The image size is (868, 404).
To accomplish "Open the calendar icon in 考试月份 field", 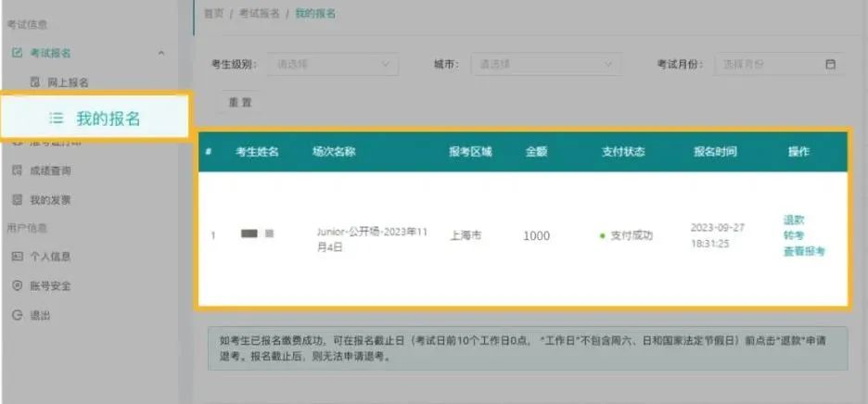I will [830, 64].
